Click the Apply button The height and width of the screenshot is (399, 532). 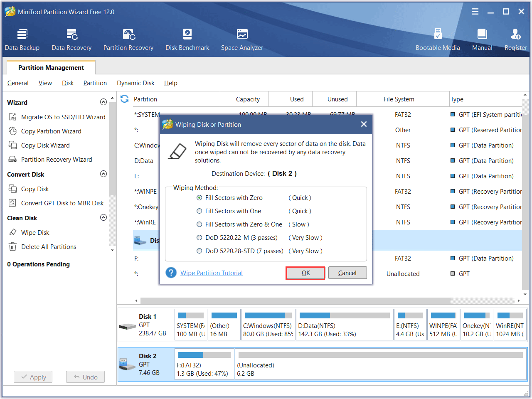pyautogui.click(x=33, y=377)
